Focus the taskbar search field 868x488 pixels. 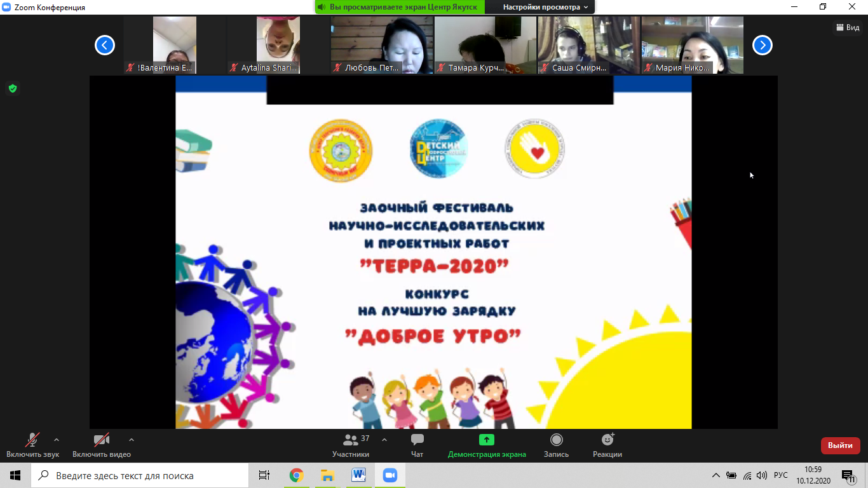click(x=140, y=475)
